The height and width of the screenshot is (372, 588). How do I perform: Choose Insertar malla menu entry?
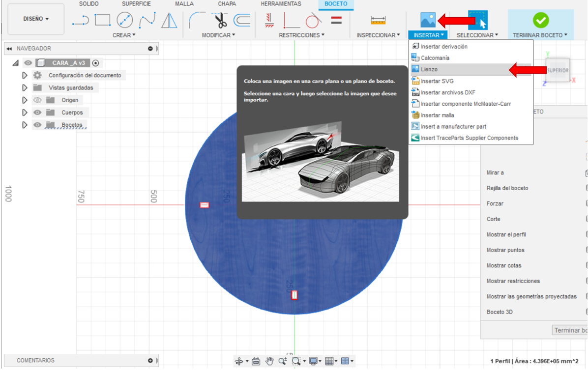click(470, 115)
